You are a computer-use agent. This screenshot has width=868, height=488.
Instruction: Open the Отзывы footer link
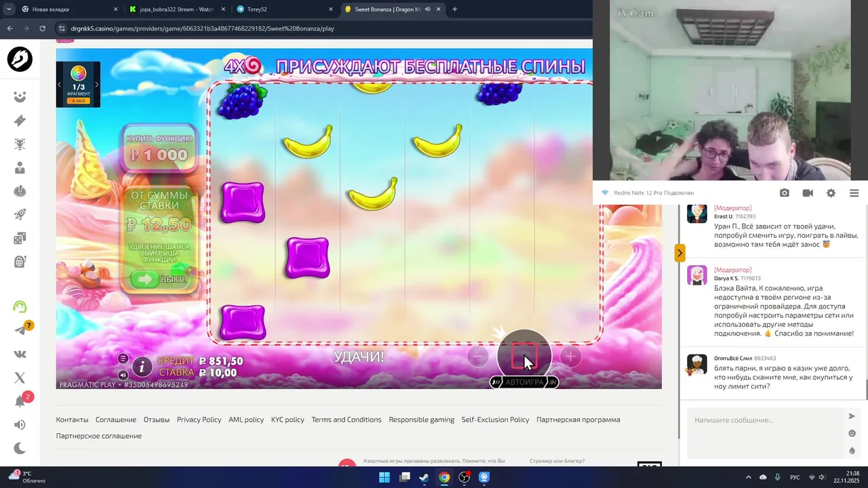pyautogui.click(x=157, y=420)
